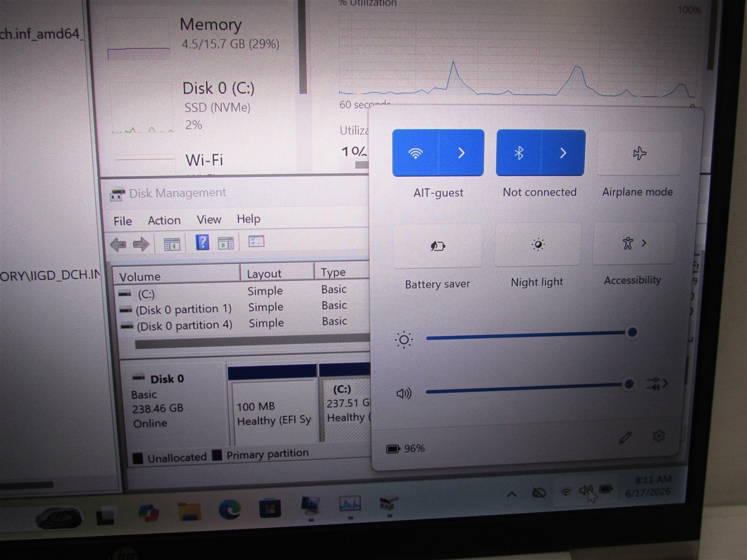The image size is (747, 560).
Task: Toggle Night light tile
Action: 538,244
